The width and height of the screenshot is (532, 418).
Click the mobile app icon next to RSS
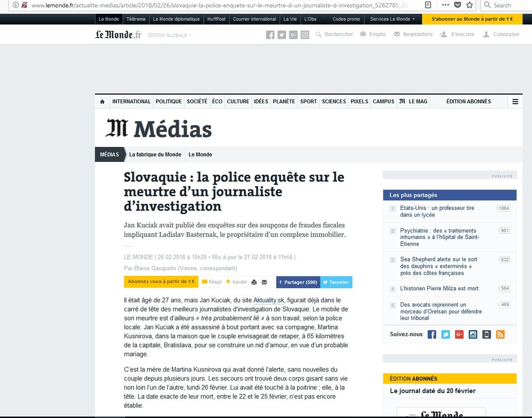pos(486,334)
